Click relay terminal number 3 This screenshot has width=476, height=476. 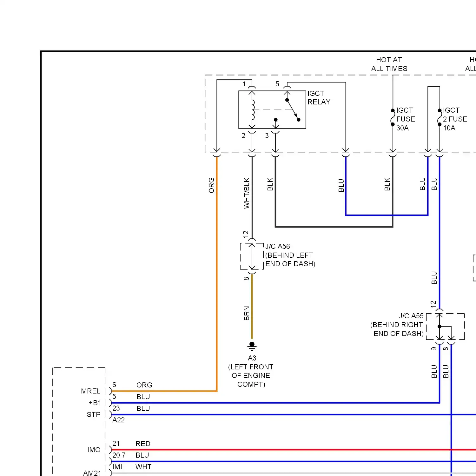pyautogui.click(x=267, y=136)
